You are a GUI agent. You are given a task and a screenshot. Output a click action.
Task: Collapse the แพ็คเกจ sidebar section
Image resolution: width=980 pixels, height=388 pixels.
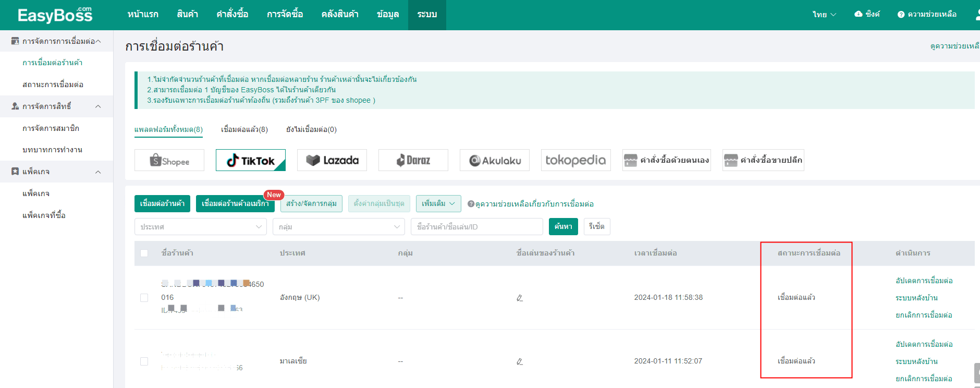pyautogui.click(x=98, y=172)
